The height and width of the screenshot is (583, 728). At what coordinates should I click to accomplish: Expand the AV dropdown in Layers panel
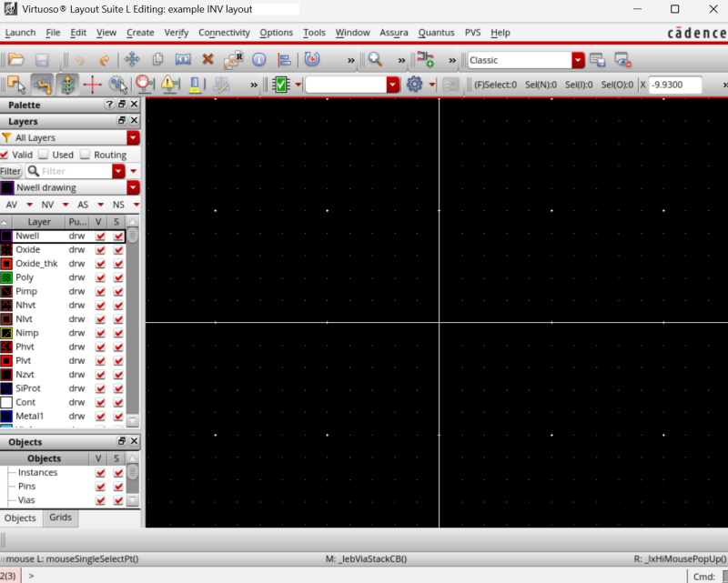[x=29, y=205]
